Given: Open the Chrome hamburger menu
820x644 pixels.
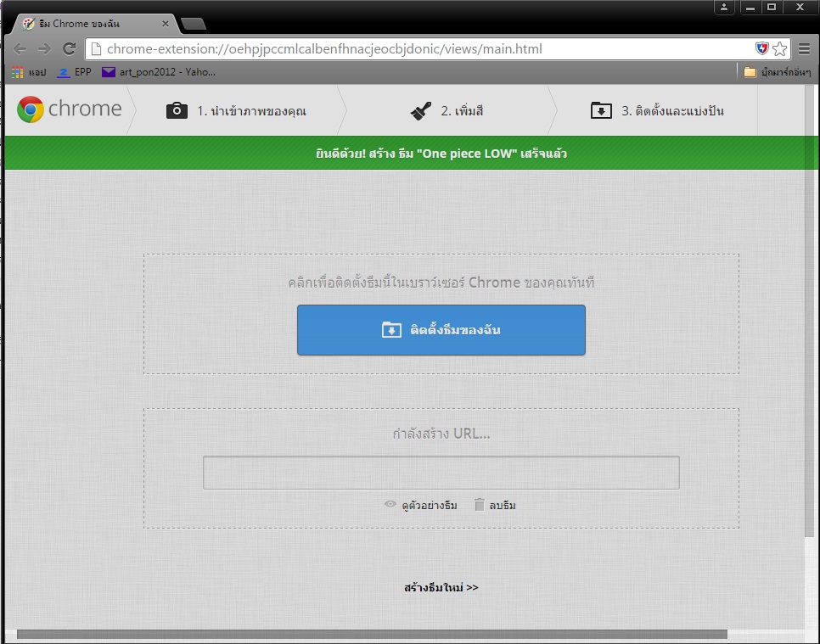Looking at the screenshot, I should tap(805, 49).
